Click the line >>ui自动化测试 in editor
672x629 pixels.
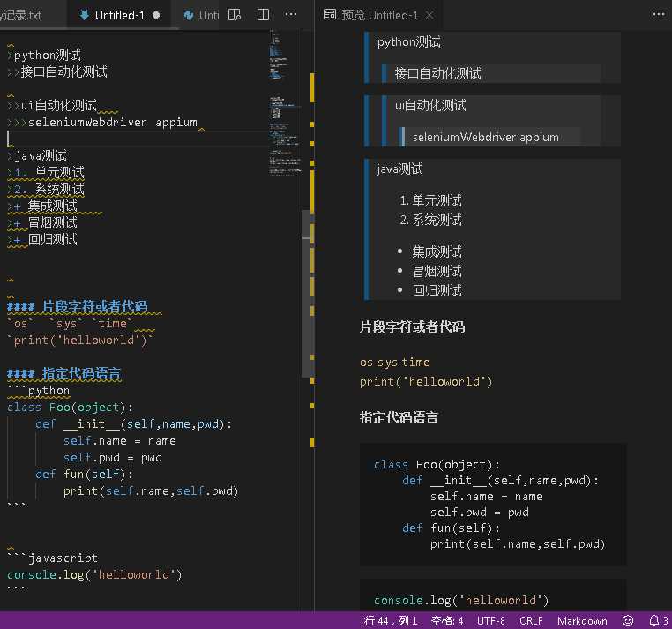52,105
